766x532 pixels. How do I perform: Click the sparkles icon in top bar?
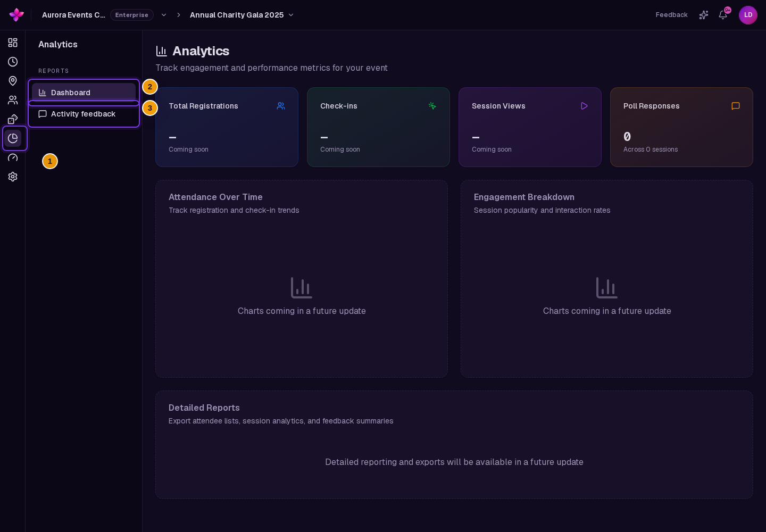pyautogui.click(x=704, y=15)
